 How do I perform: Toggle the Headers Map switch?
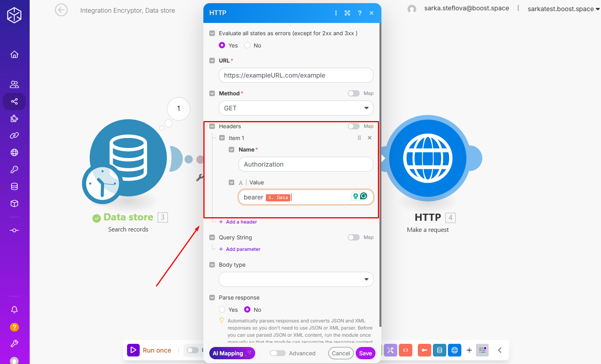[353, 126]
